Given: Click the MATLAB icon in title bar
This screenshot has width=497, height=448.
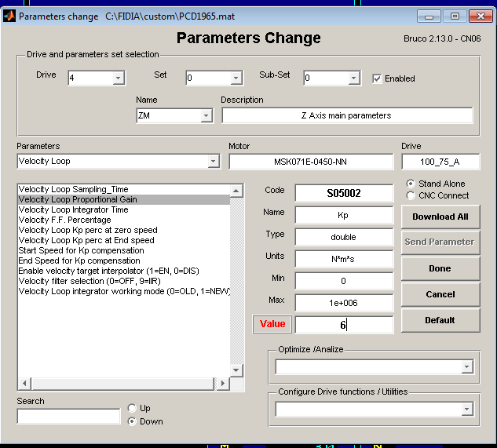Looking at the screenshot, I should pos(9,16).
